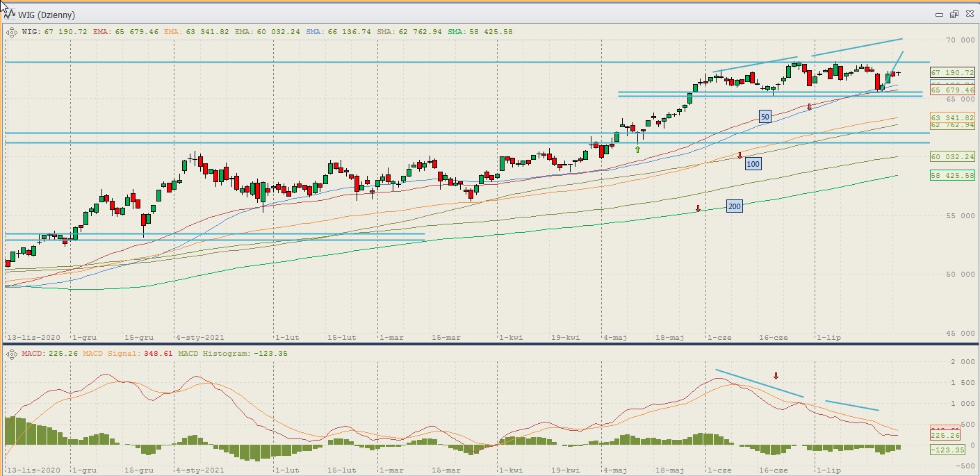This screenshot has height=476, width=980.
Task: Click the 58 425.58 green price axis tag
Action: coord(952,176)
